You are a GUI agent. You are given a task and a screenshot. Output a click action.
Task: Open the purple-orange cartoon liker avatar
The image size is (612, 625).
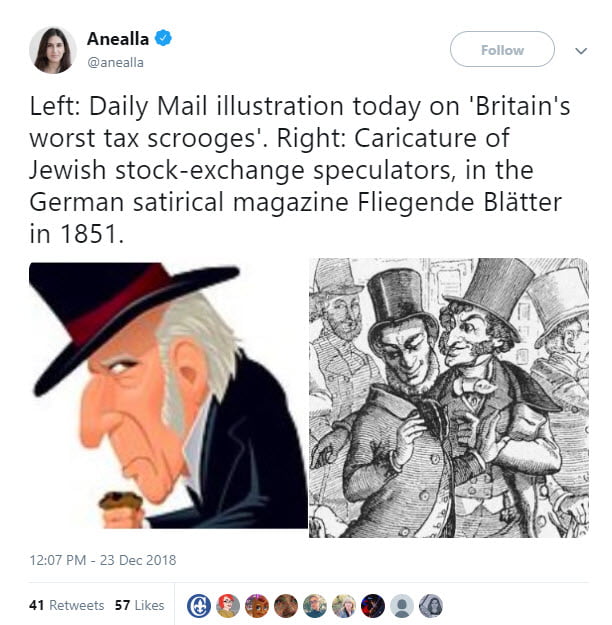click(x=257, y=606)
